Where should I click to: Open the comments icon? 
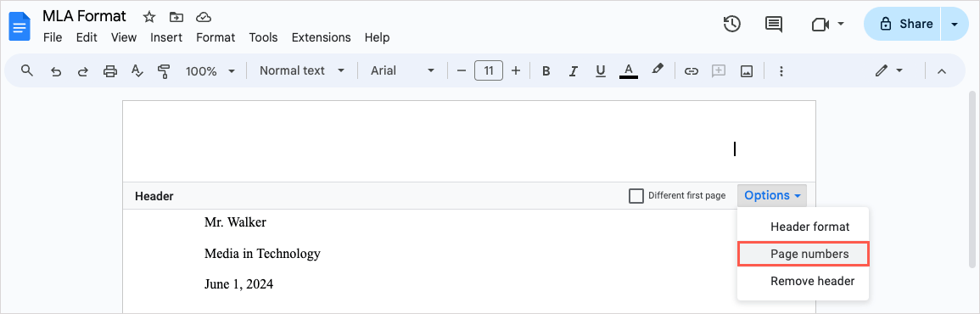click(774, 25)
